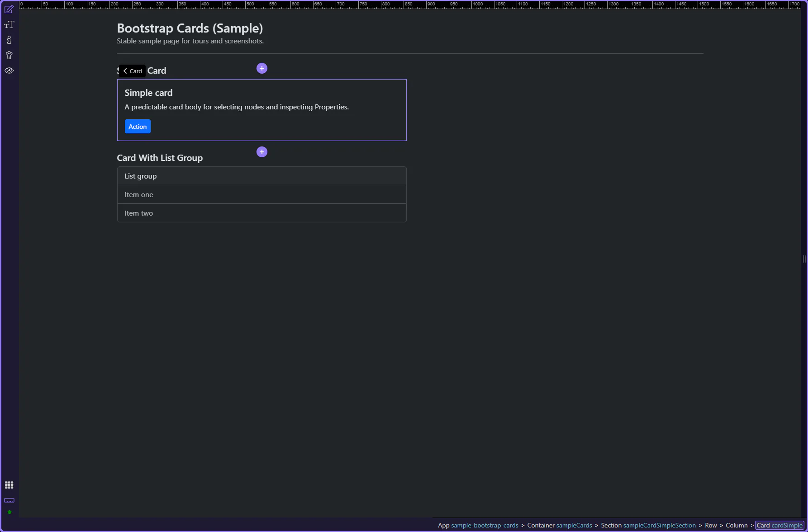Select App sample-bootstrap-cards in breadcrumb
This screenshot has width=808, height=532.
[478, 525]
